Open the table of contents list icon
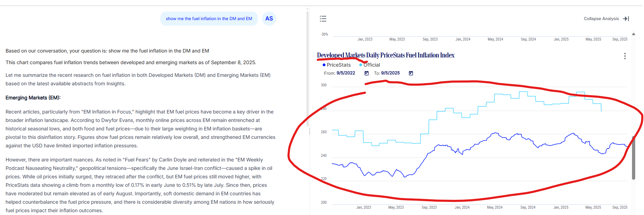This screenshot has width=644, height=215. (x=323, y=19)
